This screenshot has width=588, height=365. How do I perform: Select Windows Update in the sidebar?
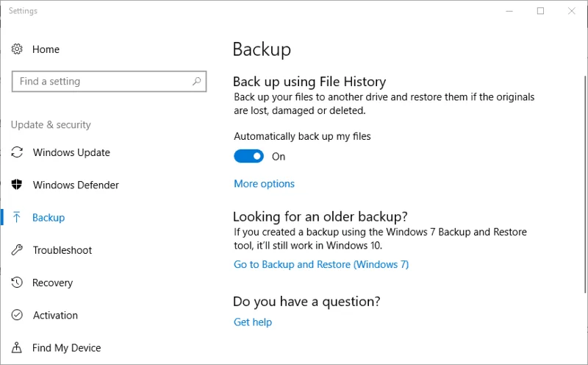coord(71,152)
